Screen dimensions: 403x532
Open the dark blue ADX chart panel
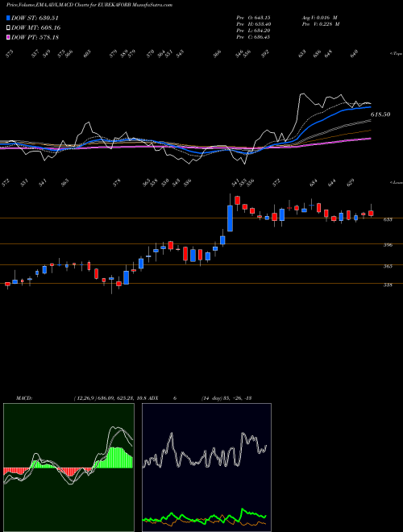pos(206,468)
